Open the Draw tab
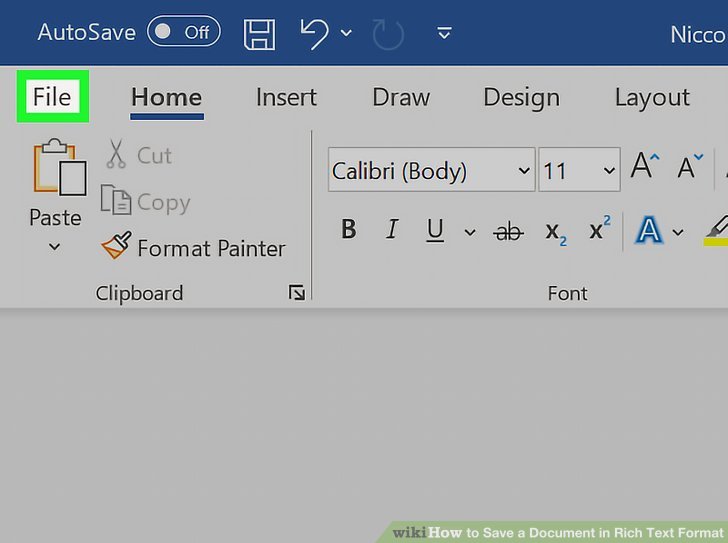 point(401,97)
